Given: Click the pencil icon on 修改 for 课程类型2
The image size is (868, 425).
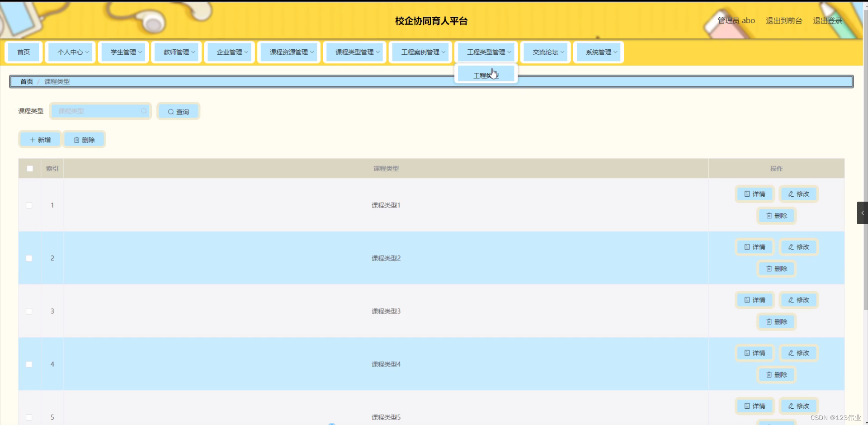Looking at the screenshot, I should click(791, 247).
